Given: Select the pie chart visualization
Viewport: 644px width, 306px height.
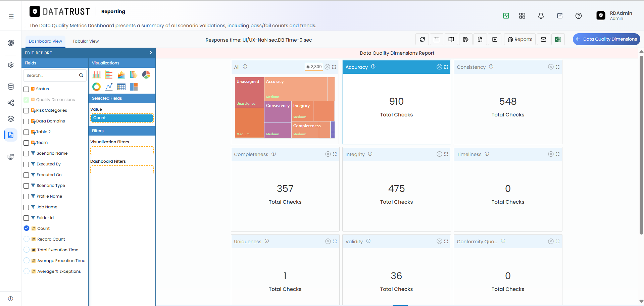Looking at the screenshot, I should click(146, 74).
